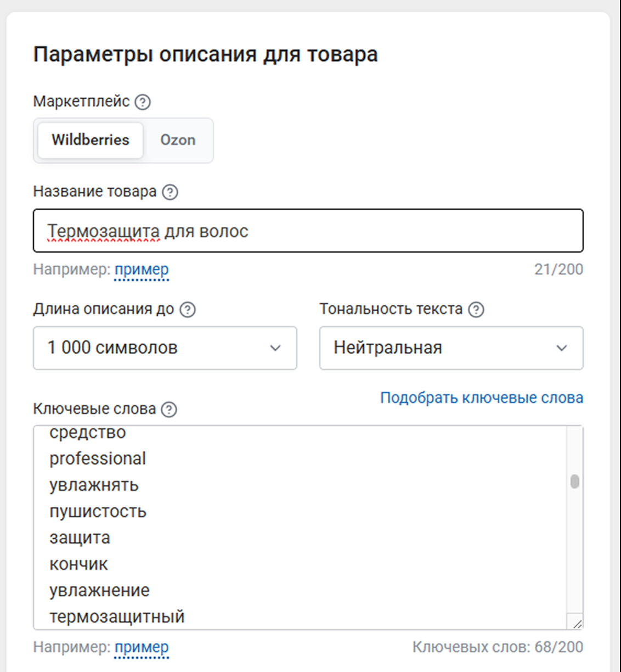Click help icon next to Ключевые слова

point(169,410)
